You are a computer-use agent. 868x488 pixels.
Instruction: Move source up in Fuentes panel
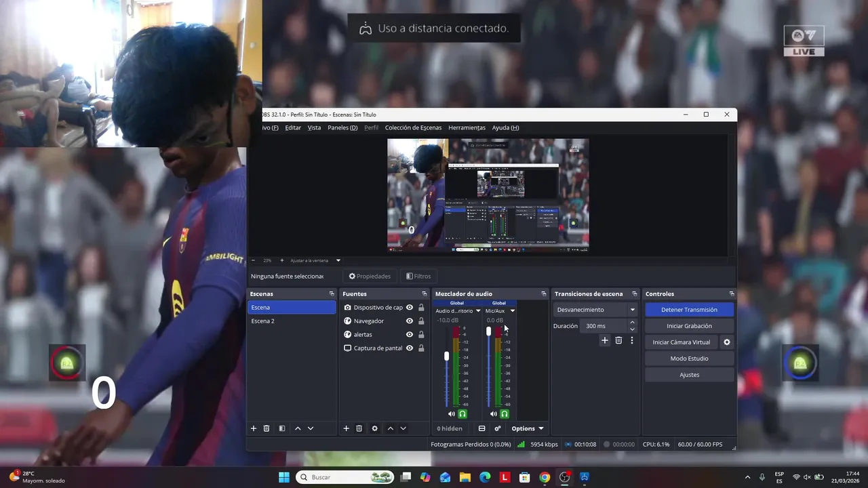coord(391,428)
